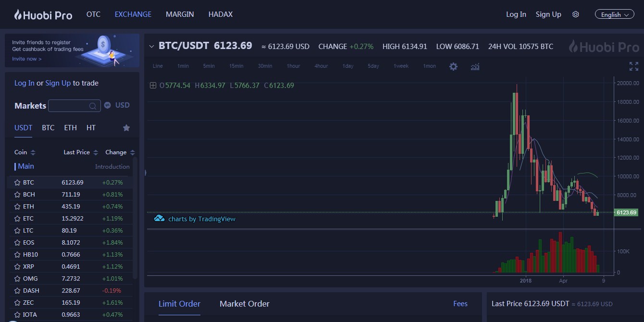This screenshot has width=644, height=322.
Task: Click Sign Up link in trade panel
Action: 58,83
